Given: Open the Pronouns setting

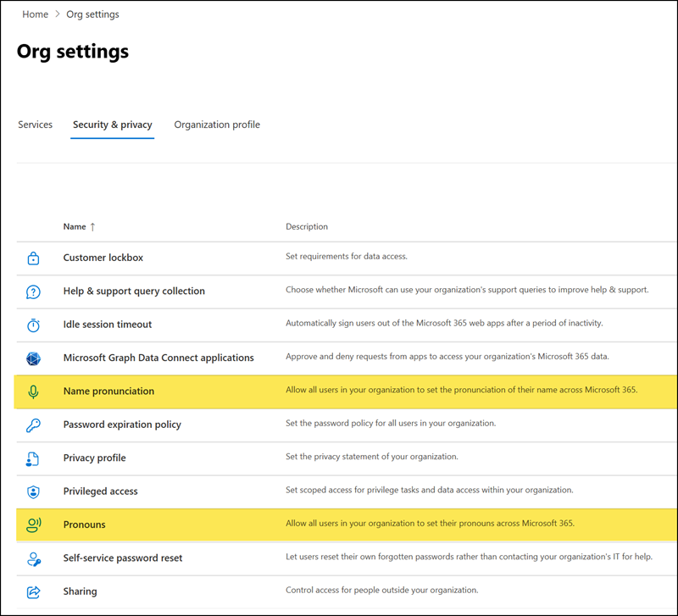Looking at the screenshot, I should click(84, 524).
